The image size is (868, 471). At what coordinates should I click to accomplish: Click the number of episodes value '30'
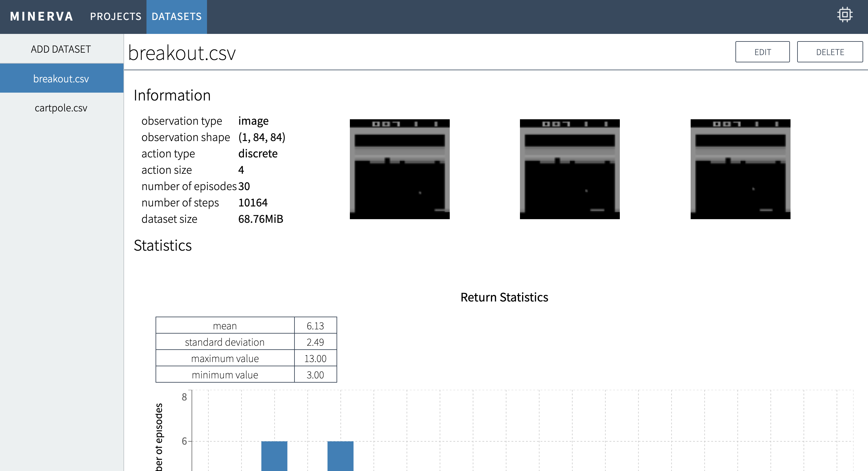tap(244, 186)
